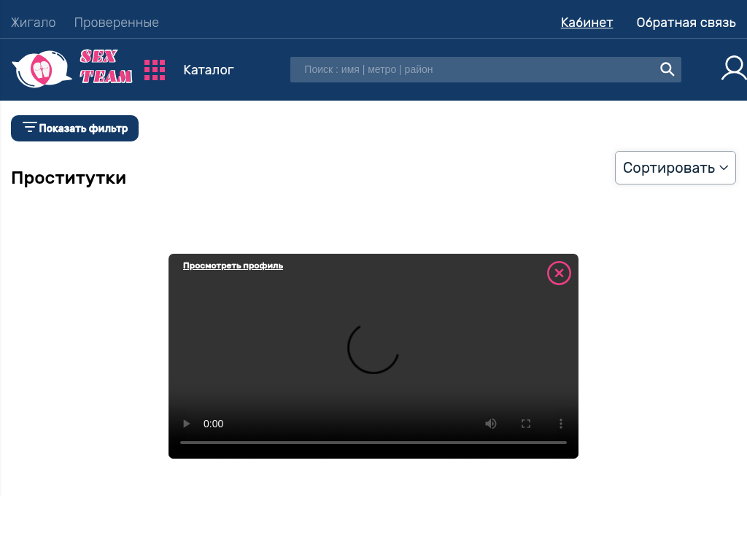Click the Просмотреть профиль link
747x560 pixels.
click(x=233, y=265)
